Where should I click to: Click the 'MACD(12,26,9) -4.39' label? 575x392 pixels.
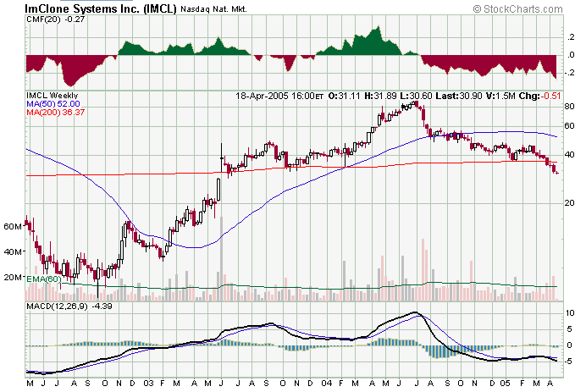(69, 306)
